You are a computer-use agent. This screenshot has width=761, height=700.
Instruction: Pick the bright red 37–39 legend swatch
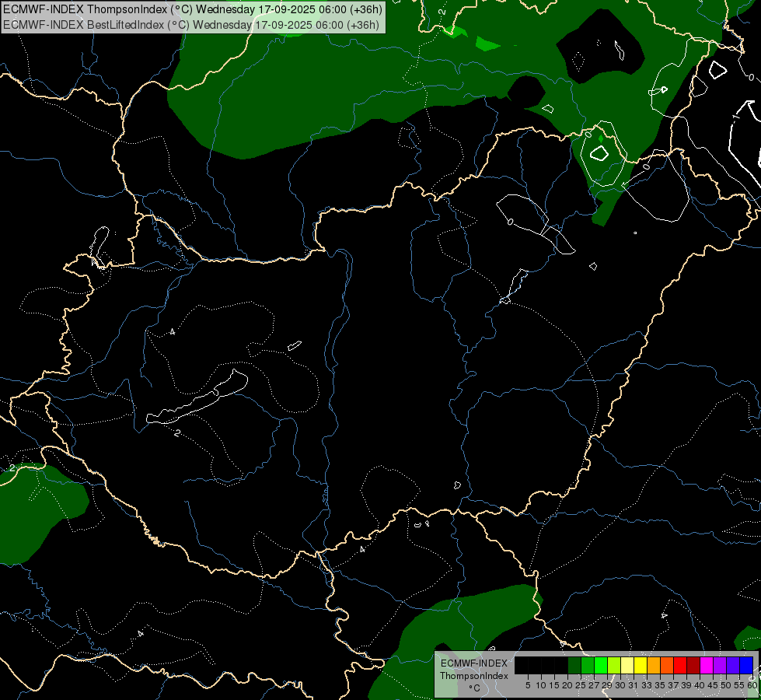tap(680, 665)
